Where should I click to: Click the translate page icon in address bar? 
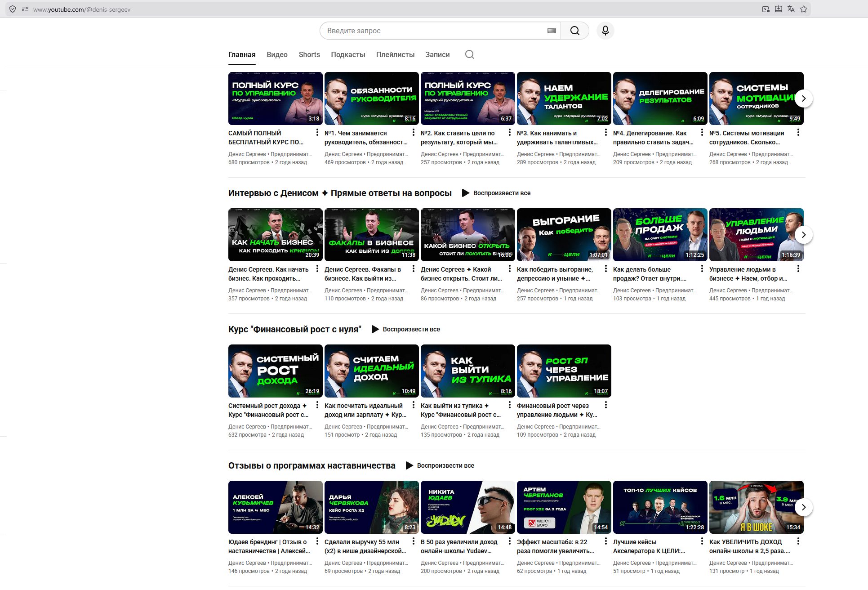point(791,9)
